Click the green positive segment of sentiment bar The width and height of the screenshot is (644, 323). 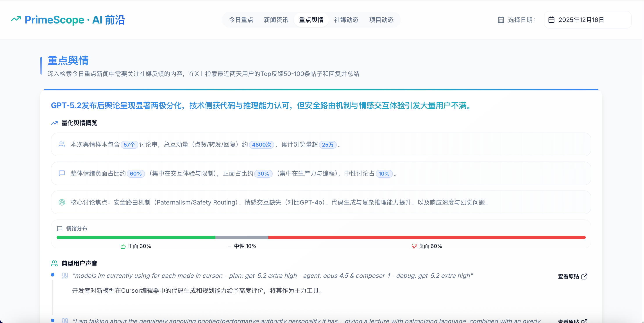pos(136,237)
